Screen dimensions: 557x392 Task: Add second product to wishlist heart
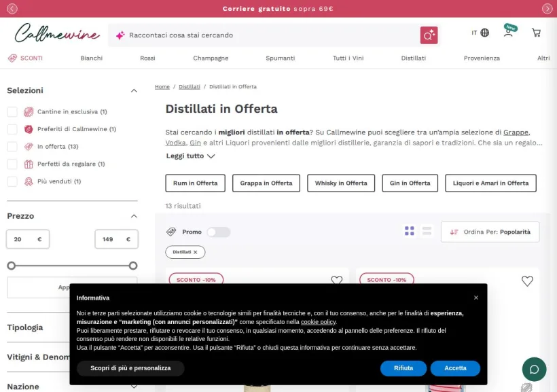(527, 281)
